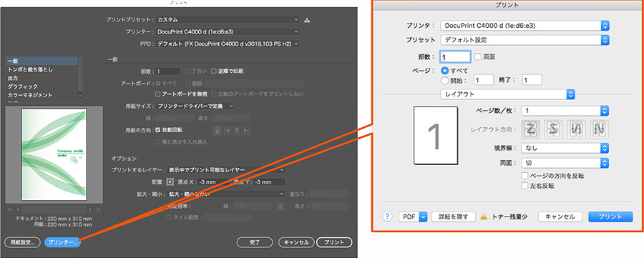Open 両面 popup showing 切
The image size is (644, 258).
click(565, 163)
